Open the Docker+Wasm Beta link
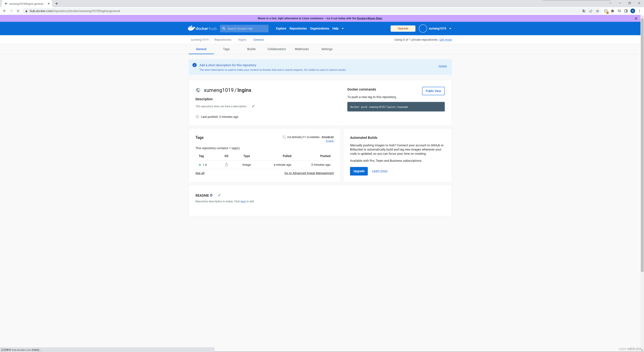This screenshot has width=644, height=352. coord(369,18)
